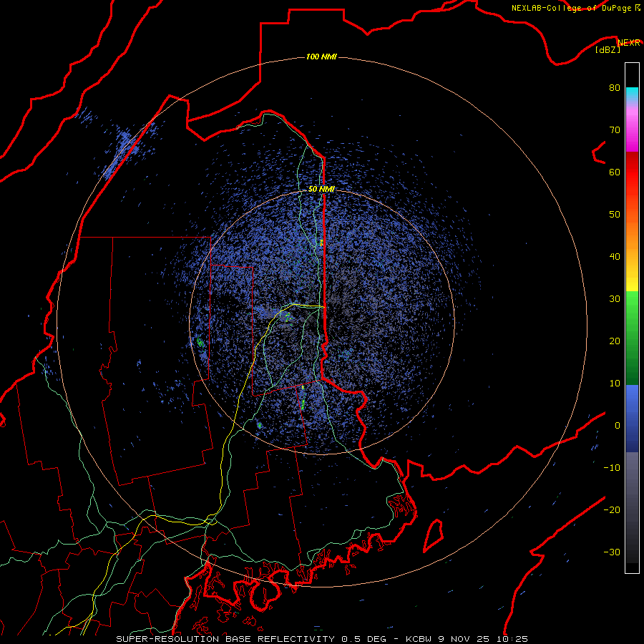644x644 pixels.
Task: Click the NEXR label above color scale
Action: pyautogui.click(x=629, y=43)
